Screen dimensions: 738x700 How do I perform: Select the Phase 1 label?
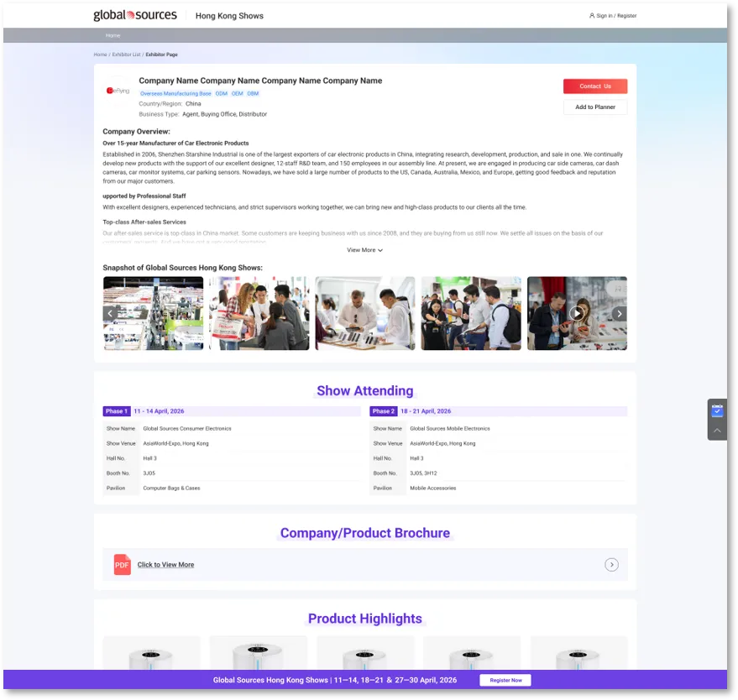click(x=117, y=411)
